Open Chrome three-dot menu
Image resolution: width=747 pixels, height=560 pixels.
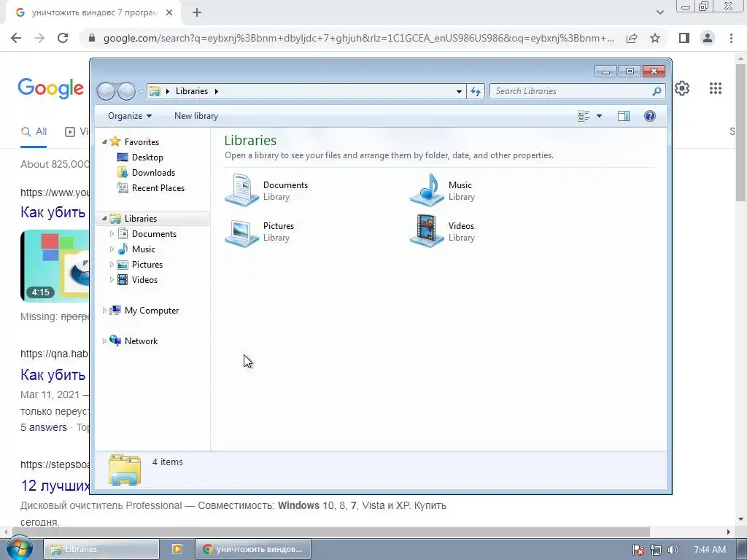click(x=731, y=38)
